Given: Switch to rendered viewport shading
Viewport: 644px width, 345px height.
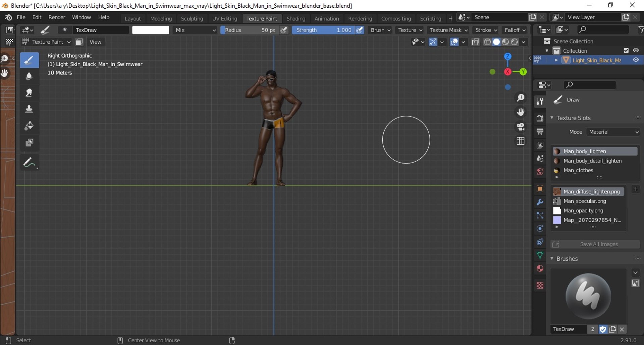Looking at the screenshot, I should (515, 42).
